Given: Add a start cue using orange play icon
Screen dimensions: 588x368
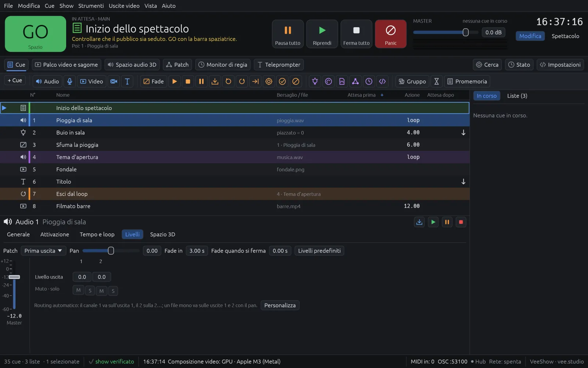Looking at the screenshot, I should (175, 81).
